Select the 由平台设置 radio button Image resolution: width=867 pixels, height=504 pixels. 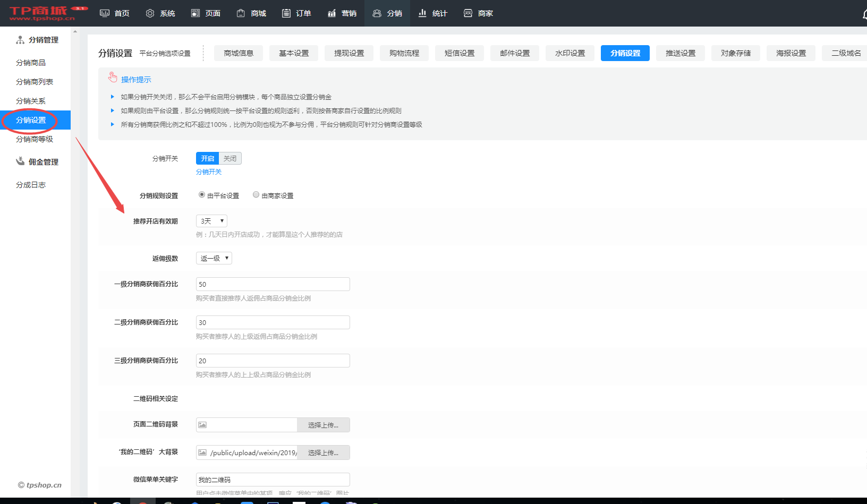click(202, 195)
